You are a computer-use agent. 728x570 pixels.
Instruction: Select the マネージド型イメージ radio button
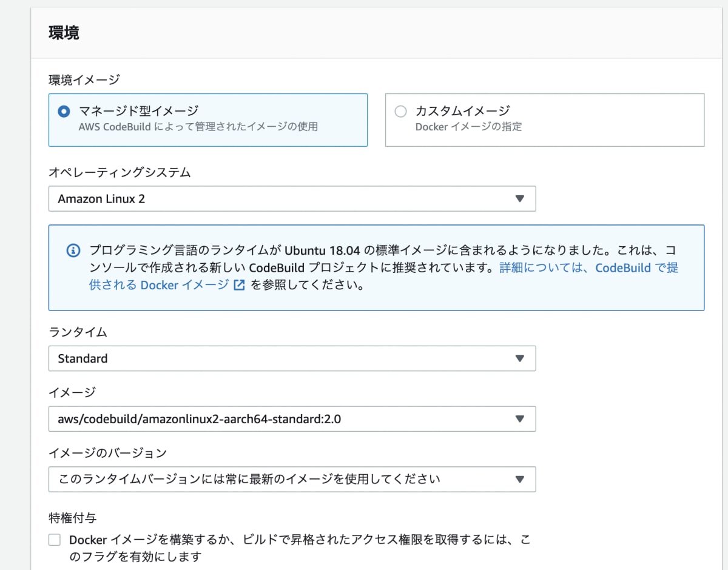(63, 112)
